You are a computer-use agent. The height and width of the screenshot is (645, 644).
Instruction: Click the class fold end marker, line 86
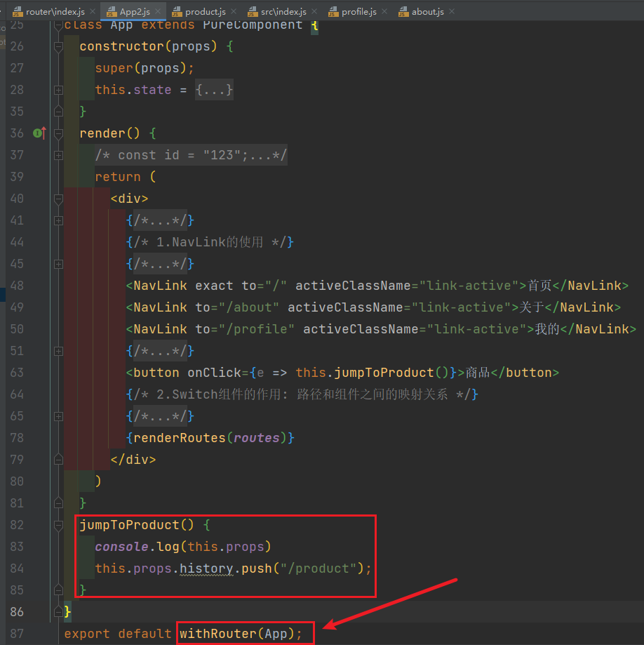pos(58,612)
